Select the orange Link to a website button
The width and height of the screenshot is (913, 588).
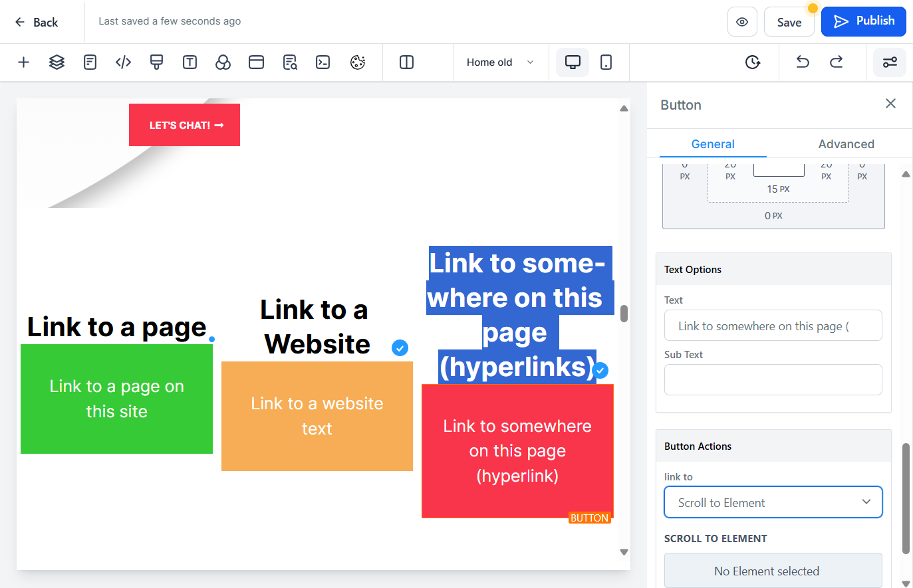pos(317,416)
